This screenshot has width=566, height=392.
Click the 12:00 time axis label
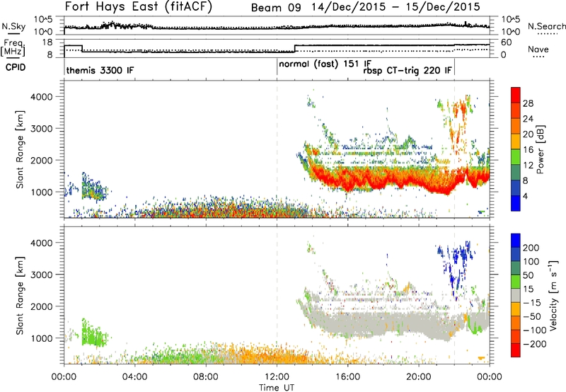click(x=277, y=377)
